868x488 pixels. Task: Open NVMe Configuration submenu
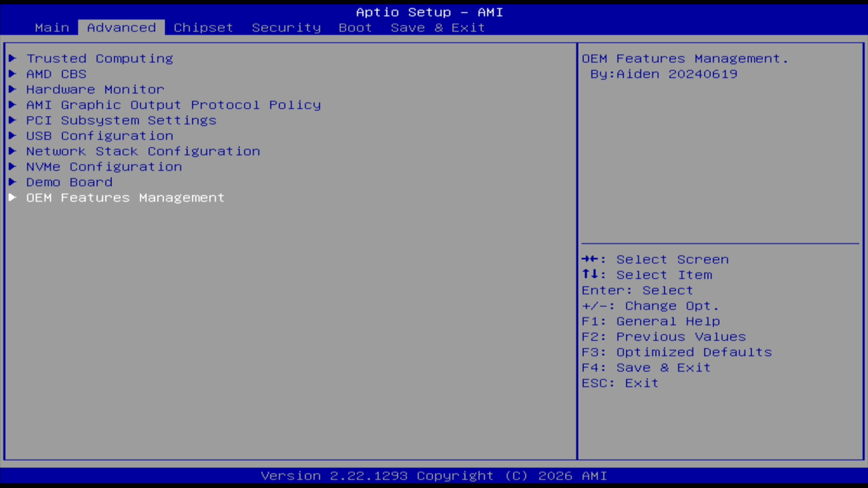tap(104, 167)
